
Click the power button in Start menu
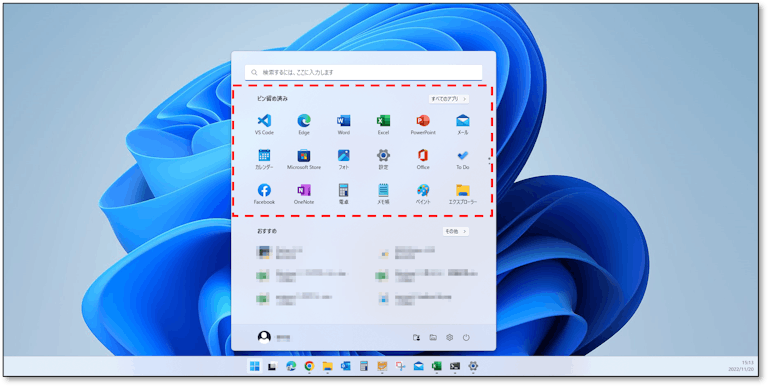[x=466, y=337]
